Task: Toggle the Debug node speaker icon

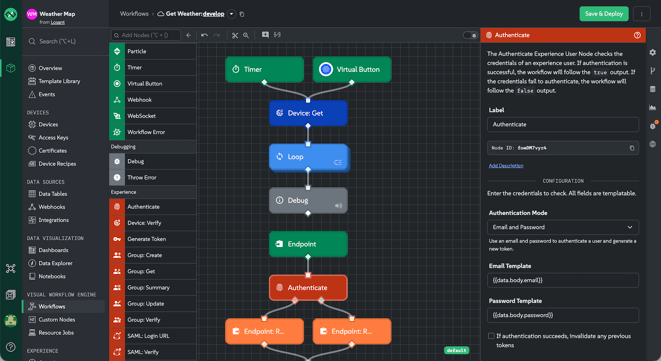Action: click(x=339, y=206)
